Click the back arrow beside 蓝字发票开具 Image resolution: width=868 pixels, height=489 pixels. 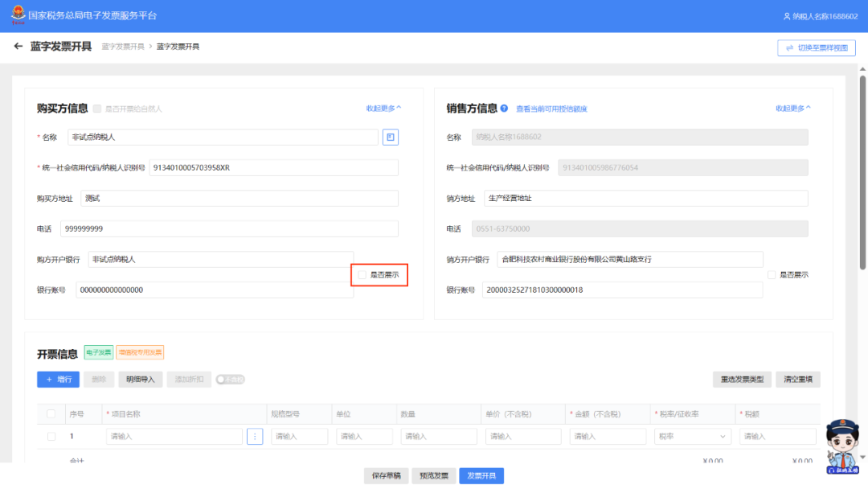(x=18, y=47)
